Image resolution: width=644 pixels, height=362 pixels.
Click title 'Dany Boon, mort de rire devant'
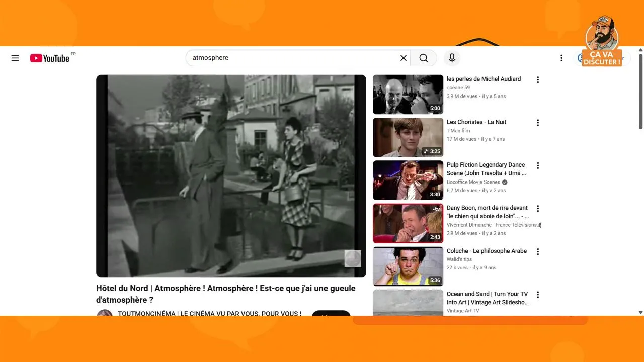coord(488,212)
